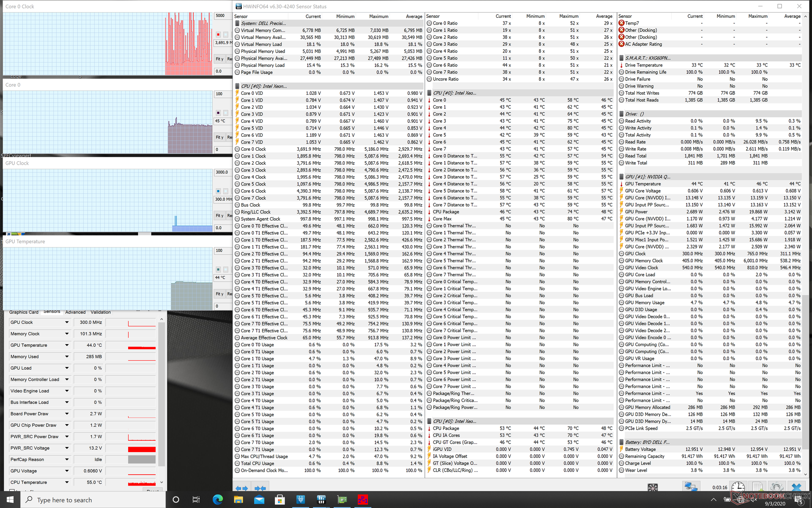The image size is (812, 508).
Task: Click the slate color swatch in GPU Temperature graph
Action: pos(218,270)
